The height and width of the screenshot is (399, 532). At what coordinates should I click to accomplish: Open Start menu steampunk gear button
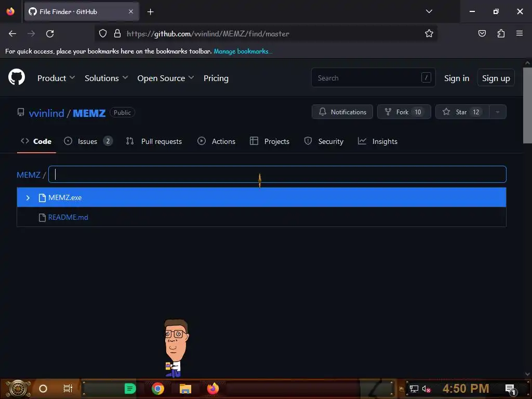click(18, 389)
